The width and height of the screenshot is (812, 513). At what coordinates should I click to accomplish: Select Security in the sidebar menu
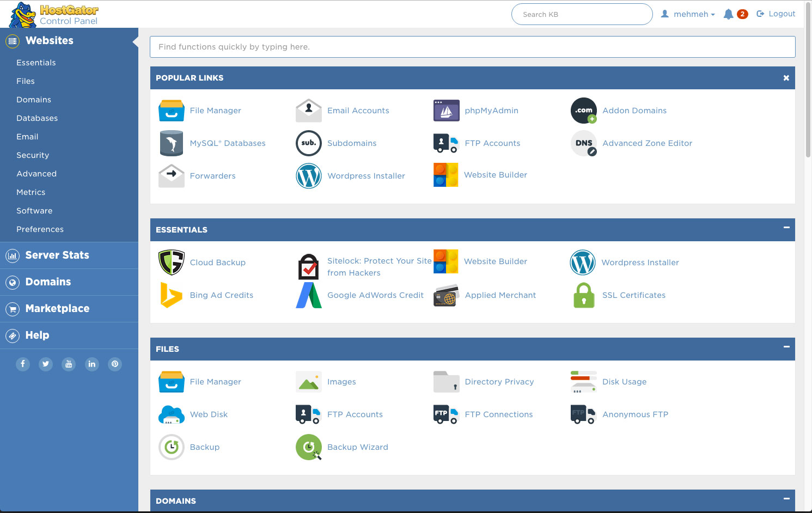[33, 155]
